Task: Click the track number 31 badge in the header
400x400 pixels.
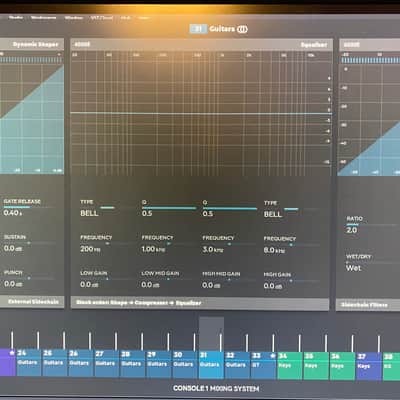Action: tap(198, 29)
